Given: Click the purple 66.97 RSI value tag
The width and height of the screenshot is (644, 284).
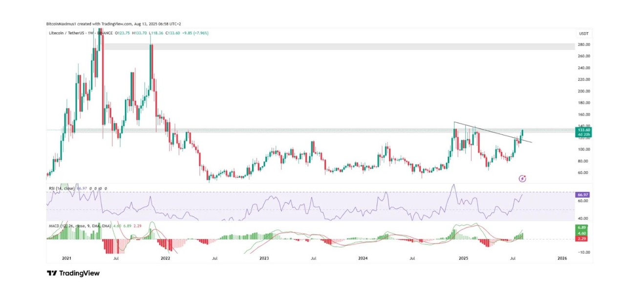Looking at the screenshot, I should (582, 195).
